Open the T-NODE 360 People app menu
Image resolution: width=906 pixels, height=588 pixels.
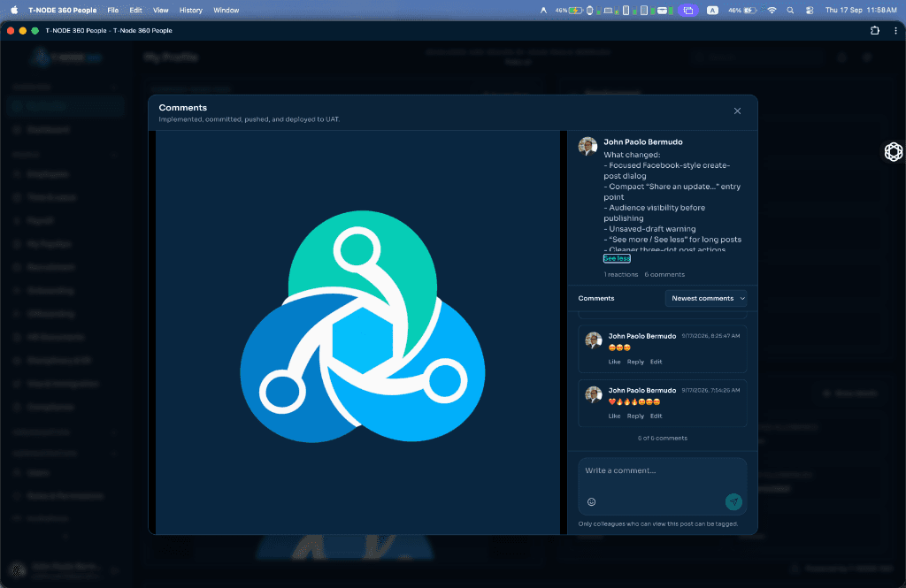point(63,10)
